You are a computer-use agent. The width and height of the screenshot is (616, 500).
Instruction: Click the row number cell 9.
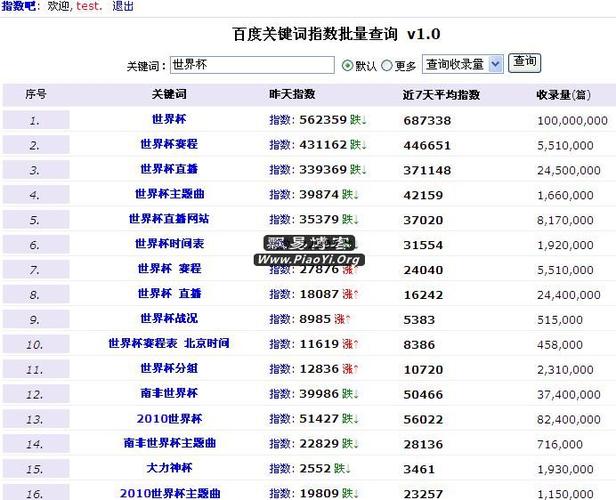(x=36, y=319)
